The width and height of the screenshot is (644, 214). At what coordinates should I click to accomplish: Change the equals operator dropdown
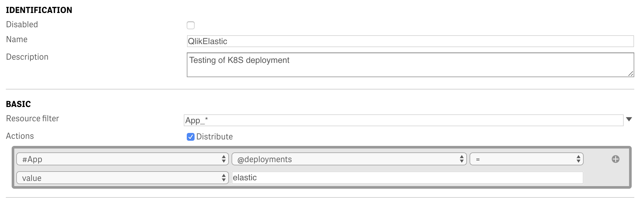526,159
